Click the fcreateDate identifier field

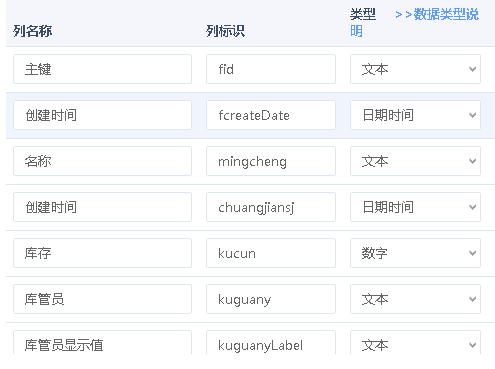coord(271,115)
